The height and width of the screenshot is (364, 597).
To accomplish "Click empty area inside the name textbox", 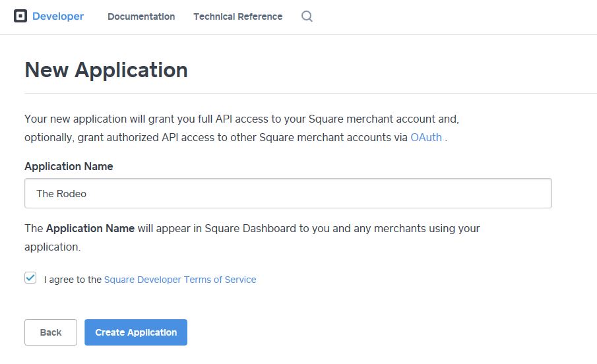I will click(320, 193).
